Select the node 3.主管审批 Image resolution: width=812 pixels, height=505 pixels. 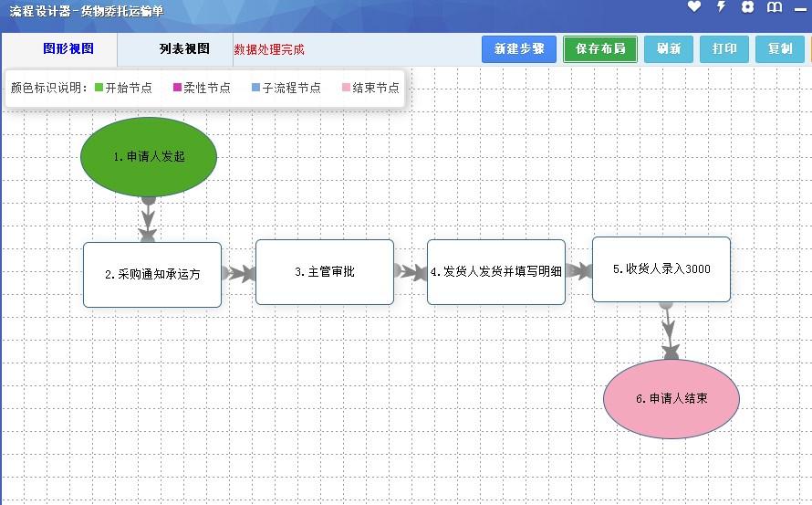325,272
